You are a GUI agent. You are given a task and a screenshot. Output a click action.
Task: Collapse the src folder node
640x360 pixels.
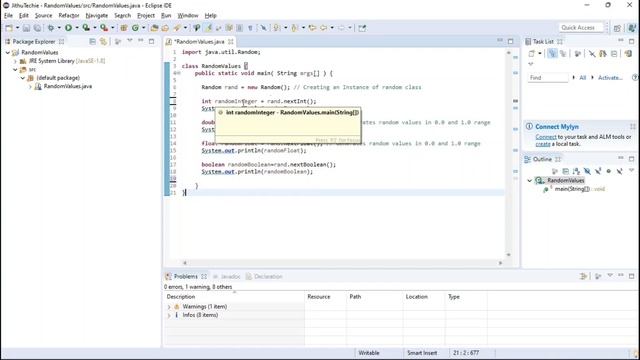tap(15, 69)
